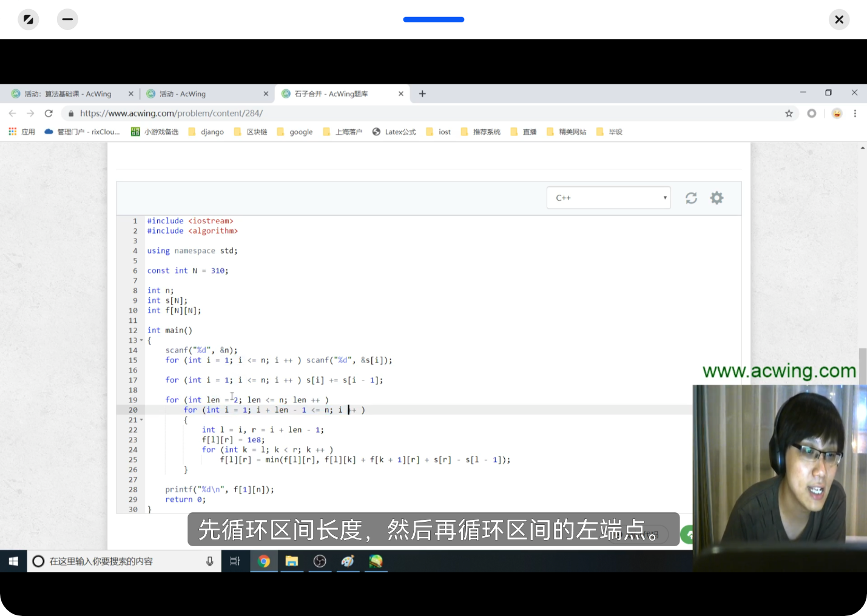Launch OBS Studio from the taskbar
The image size is (867, 616).
click(x=320, y=561)
